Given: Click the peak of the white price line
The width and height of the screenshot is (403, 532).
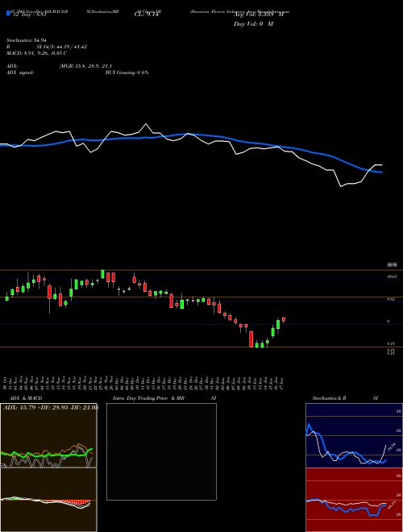Looking at the screenshot, I should point(146,124).
